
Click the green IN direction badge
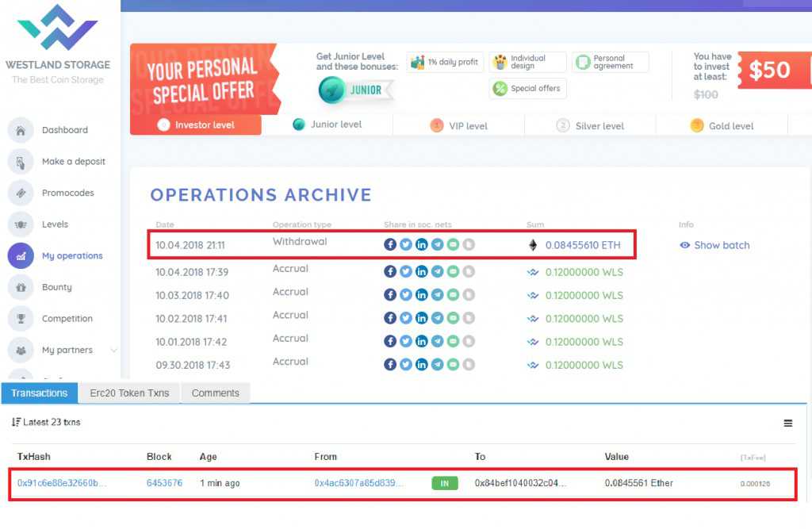pos(445,484)
